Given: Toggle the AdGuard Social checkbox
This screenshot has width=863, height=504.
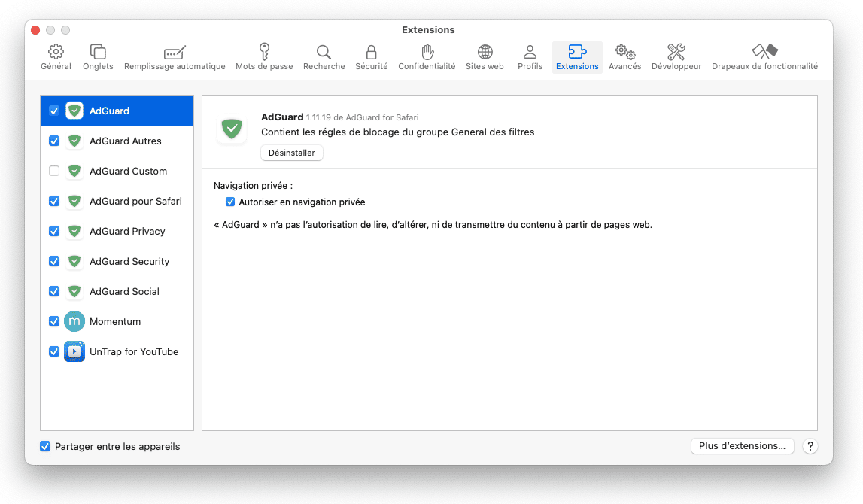Looking at the screenshot, I should click(x=54, y=291).
